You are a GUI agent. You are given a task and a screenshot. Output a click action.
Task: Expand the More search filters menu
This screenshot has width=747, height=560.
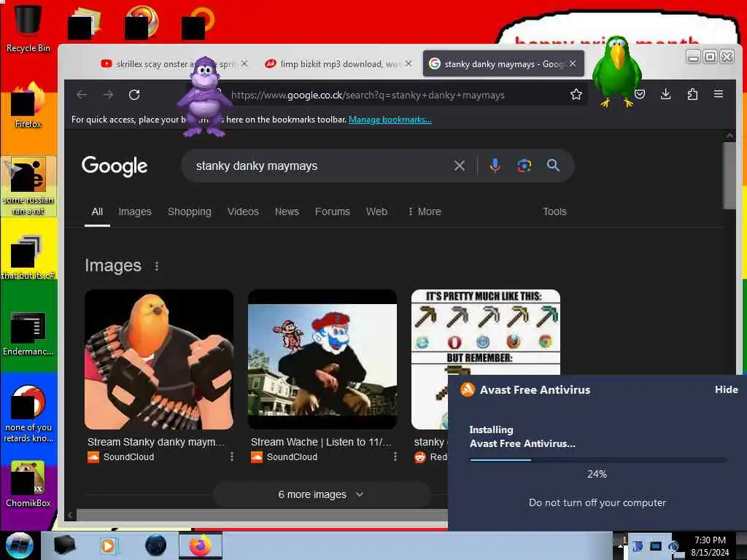(425, 211)
